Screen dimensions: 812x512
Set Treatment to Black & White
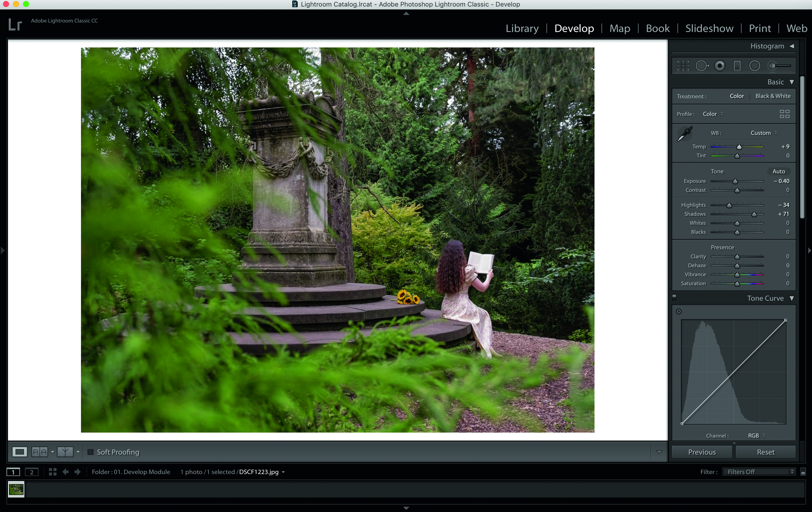point(772,96)
